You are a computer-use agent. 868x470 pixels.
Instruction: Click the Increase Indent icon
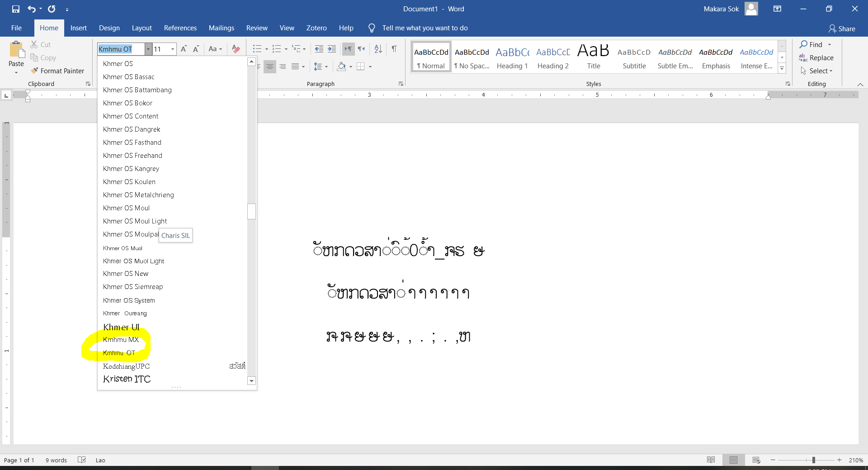click(x=332, y=49)
